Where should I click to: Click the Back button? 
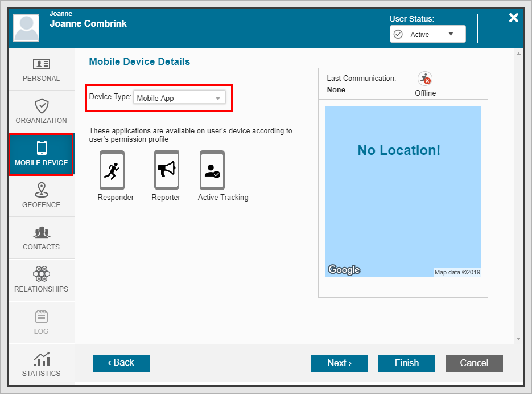click(121, 363)
